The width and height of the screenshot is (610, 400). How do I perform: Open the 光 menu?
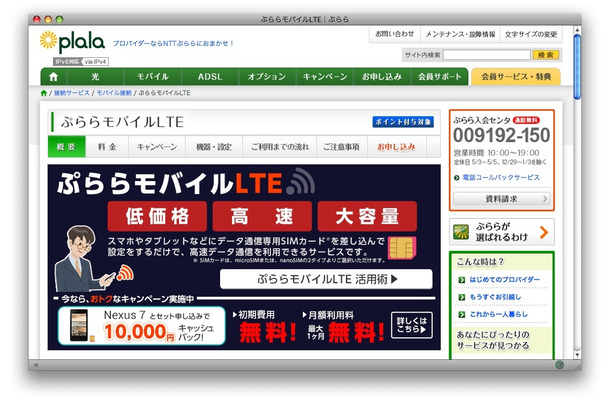tap(95, 77)
